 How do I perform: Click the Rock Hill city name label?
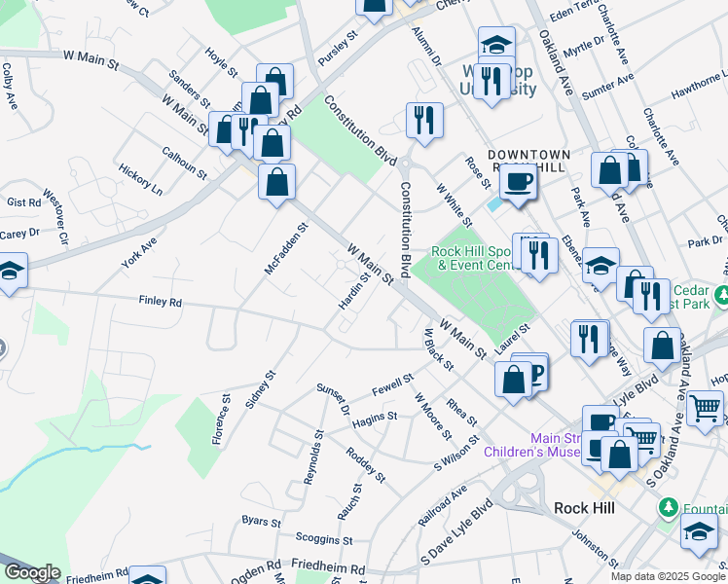584,508
